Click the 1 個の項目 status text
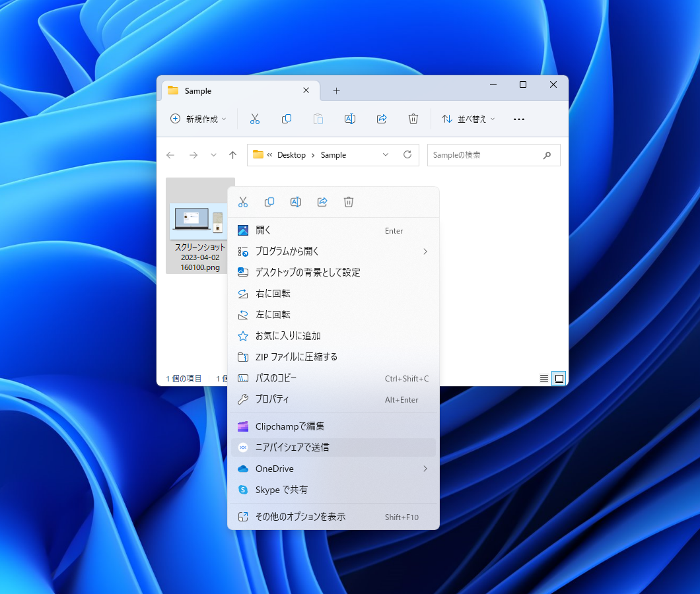Image resolution: width=700 pixels, height=594 pixels. (184, 378)
